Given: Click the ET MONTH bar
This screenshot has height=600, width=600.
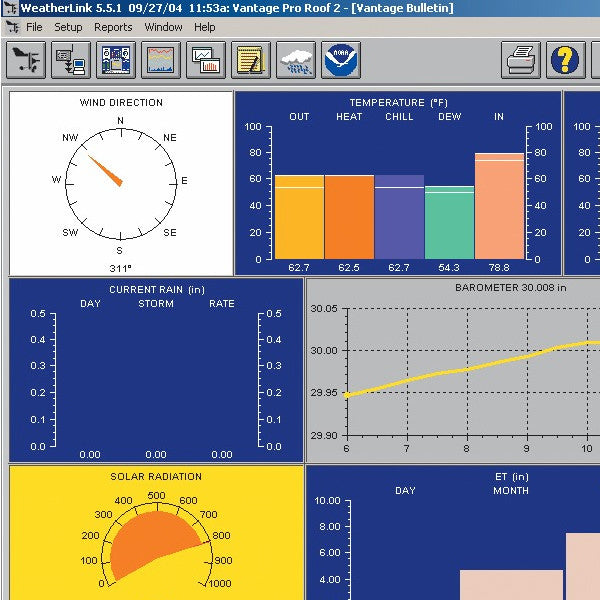Looking at the screenshot, I should 511,585.
